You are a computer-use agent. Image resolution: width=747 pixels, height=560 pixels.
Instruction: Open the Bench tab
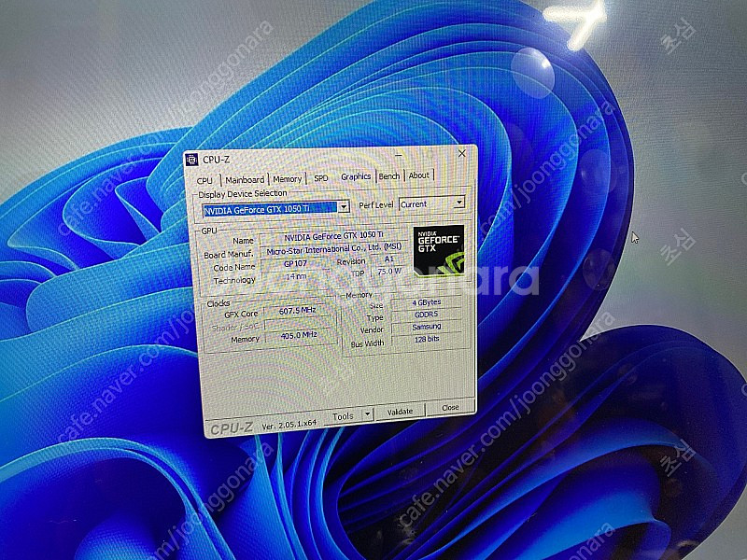[x=389, y=176]
